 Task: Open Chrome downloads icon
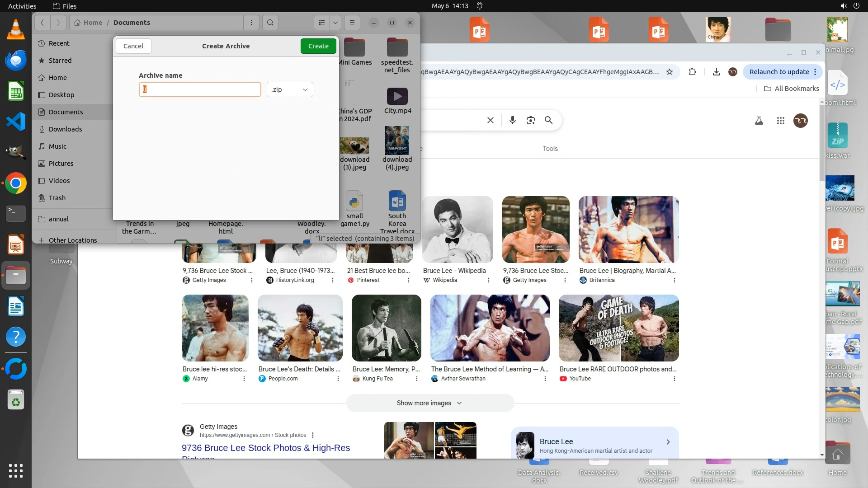tap(716, 72)
